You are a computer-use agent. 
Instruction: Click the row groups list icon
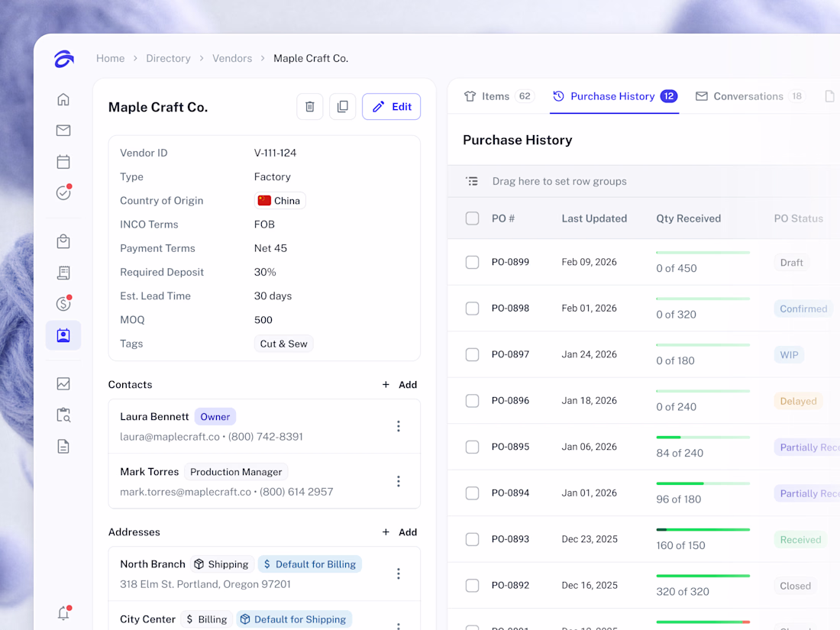coord(472,181)
